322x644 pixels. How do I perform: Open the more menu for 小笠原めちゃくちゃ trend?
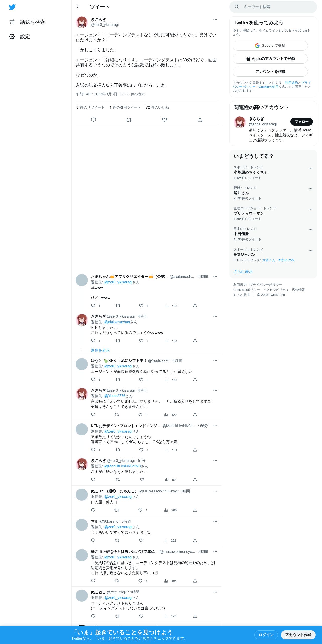(310, 168)
